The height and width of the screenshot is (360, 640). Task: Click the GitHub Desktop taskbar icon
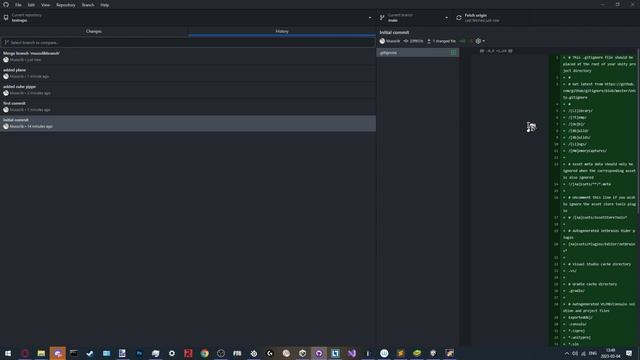[x=319, y=353]
